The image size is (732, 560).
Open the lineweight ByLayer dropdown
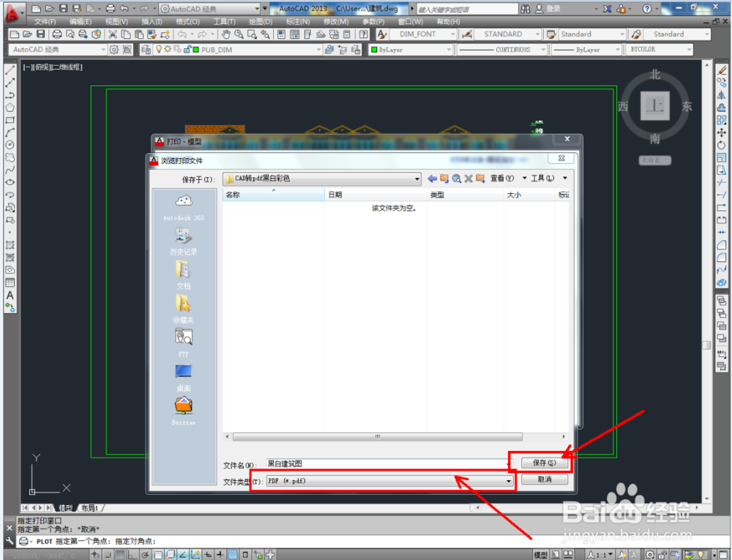(586, 50)
